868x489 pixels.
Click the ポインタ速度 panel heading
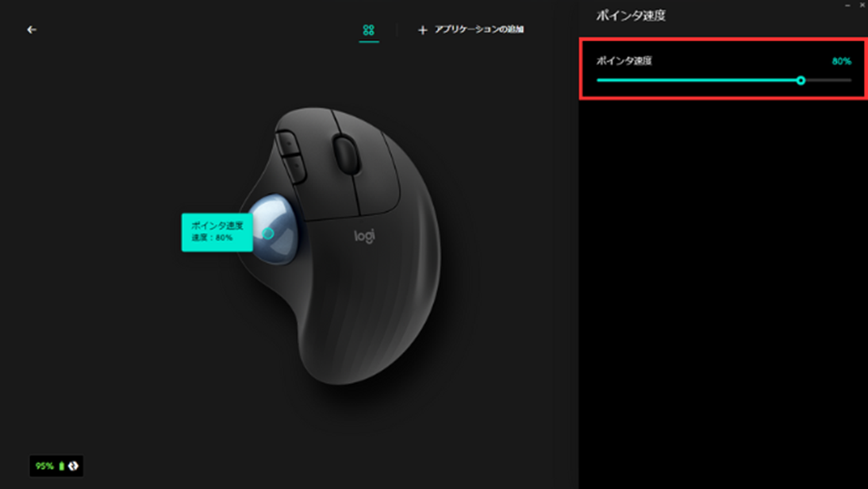pyautogui.click(x=631, y=16)
